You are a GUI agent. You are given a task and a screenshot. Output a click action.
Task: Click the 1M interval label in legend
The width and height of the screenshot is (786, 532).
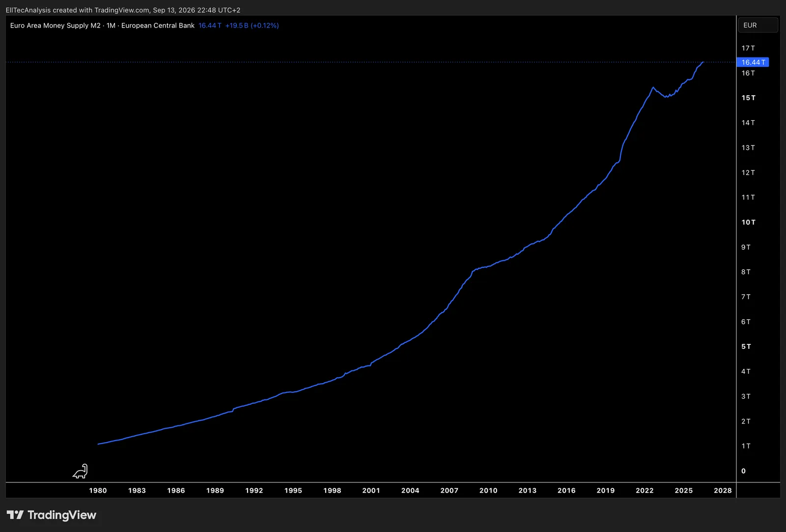[x=111, y=26]
